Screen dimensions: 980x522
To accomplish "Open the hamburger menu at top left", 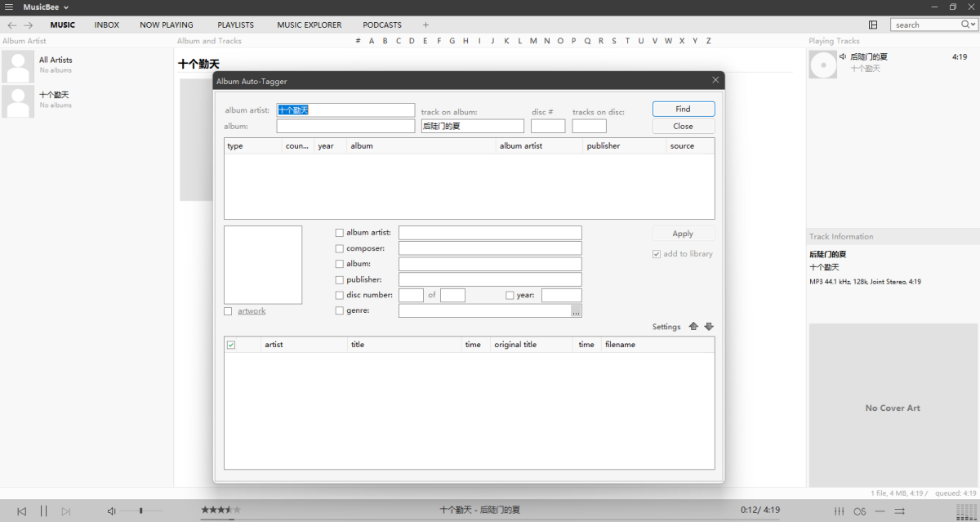I will [x=9, y=7].
